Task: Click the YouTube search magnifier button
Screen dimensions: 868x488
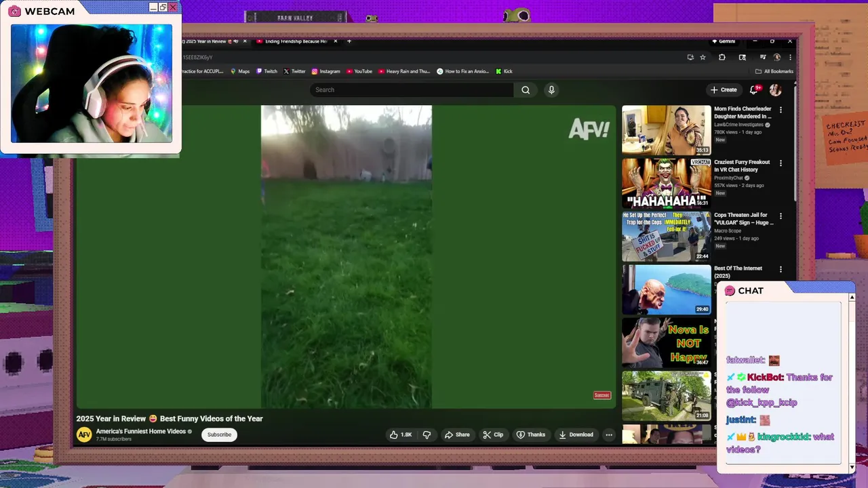Action: point(526,89)
